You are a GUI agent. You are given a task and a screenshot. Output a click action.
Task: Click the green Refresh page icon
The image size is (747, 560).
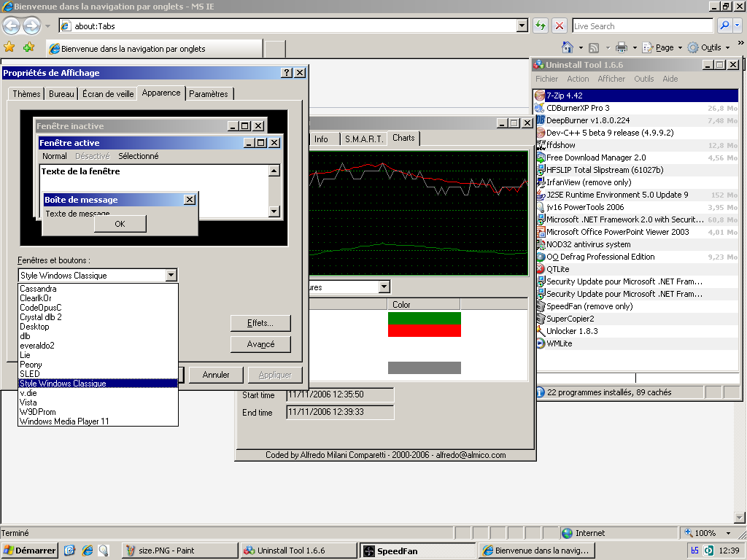coord(541,26)
